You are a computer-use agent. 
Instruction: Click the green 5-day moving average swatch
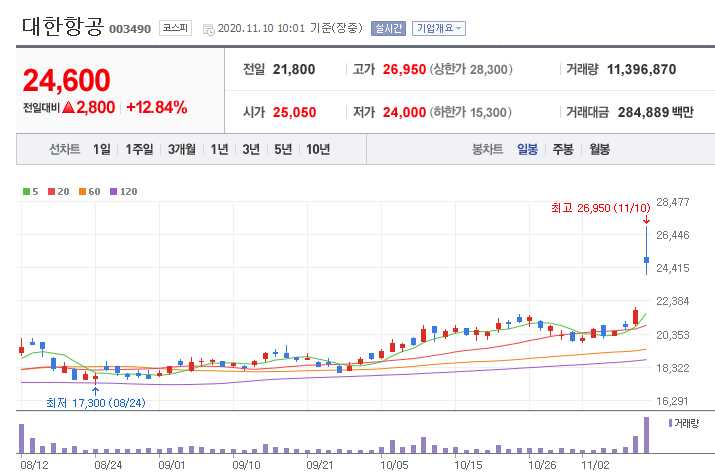click(x=26, y=191)
